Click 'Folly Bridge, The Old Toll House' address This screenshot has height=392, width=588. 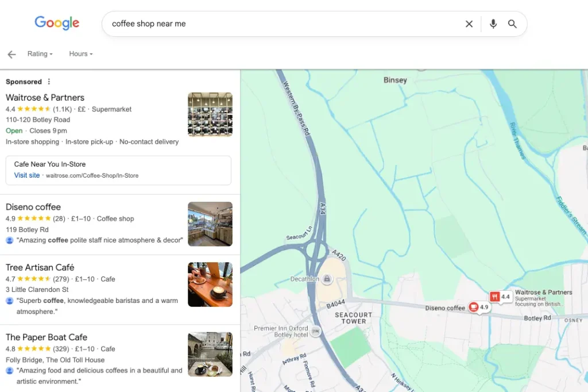(x=55, y=360)
